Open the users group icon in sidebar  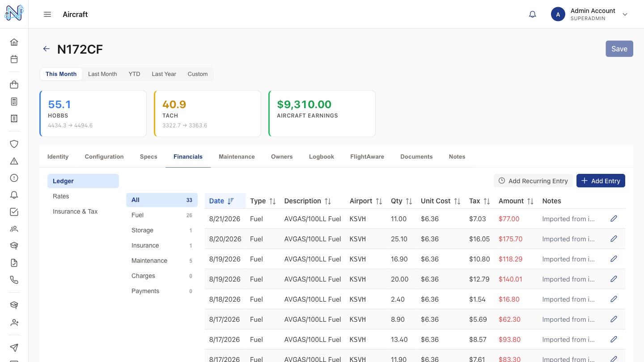click(x=14, y=229)
